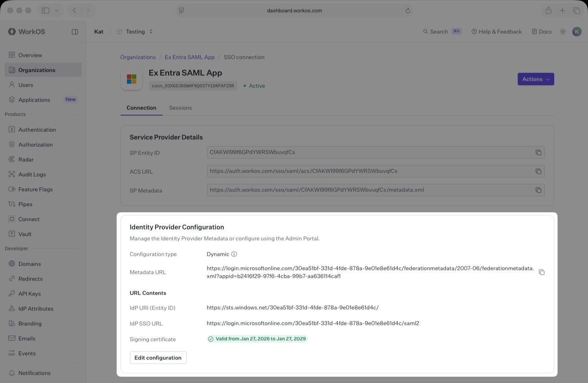
Task: Show Safari tab overview
Action: (577, 11)
